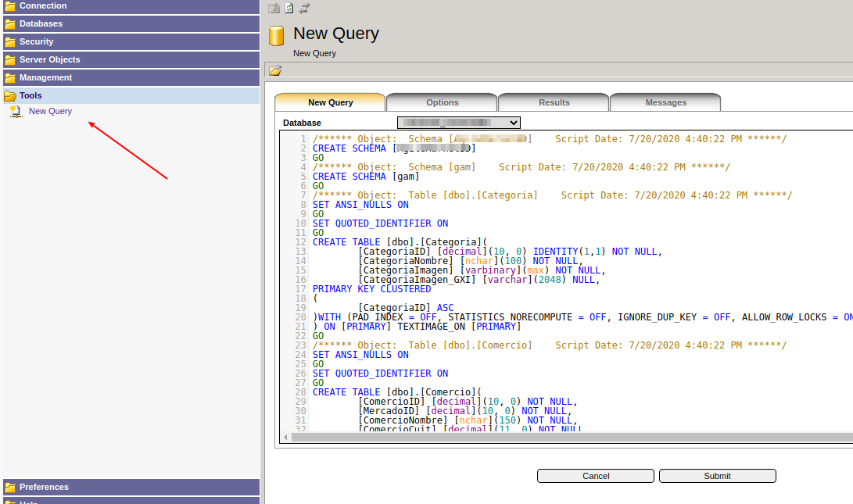Click the '[CategoriaID] ASC' line in the editor

pyautogui.click(x=406, y=308)
